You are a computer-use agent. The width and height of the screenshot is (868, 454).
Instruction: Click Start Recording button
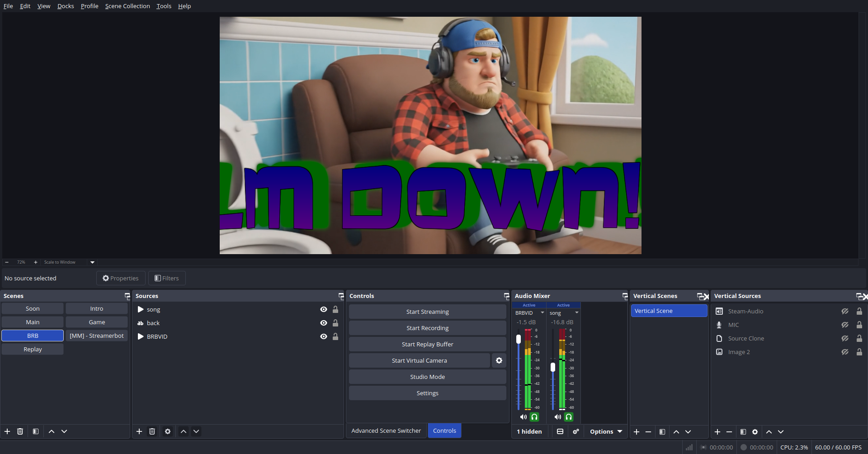427,328
